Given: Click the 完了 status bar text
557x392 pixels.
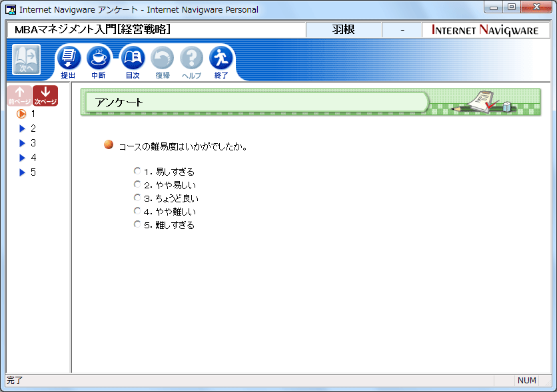Looking at the screenshot, I should pos(15,380).
